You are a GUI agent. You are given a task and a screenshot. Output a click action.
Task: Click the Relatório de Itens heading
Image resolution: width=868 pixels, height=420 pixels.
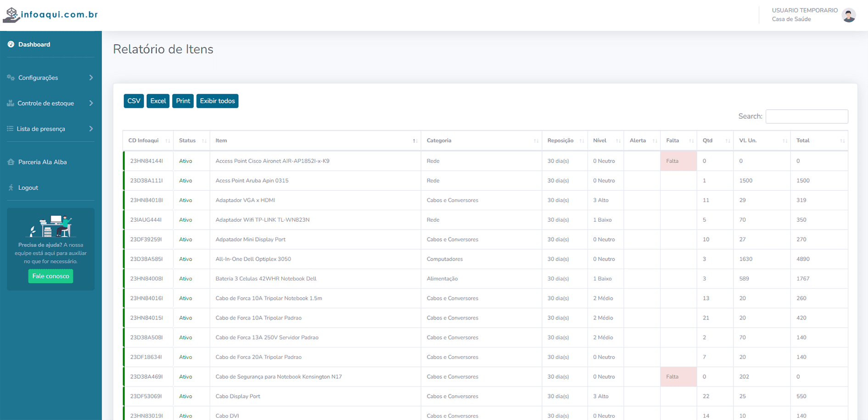tap(163, 49)
